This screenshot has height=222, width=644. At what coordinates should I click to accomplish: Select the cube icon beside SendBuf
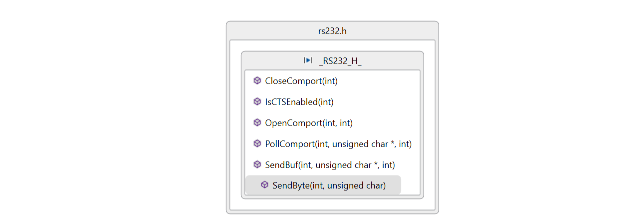[x=257, y=164]
